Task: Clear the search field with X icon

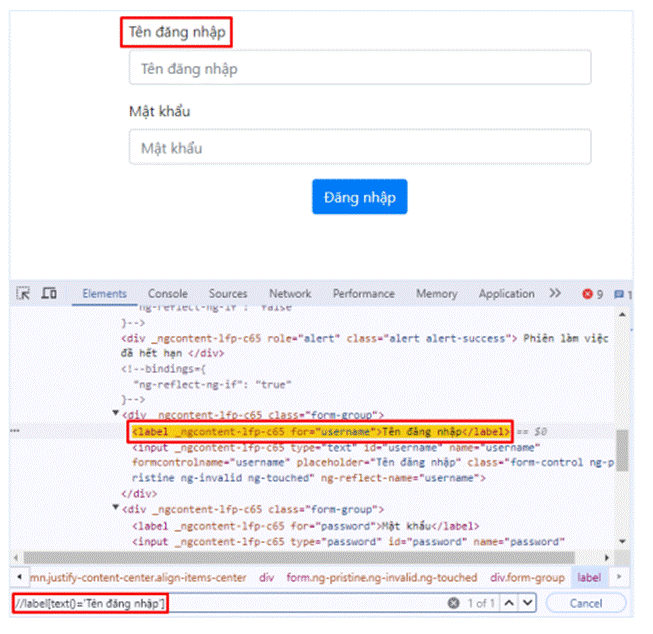Action: [x=453, y=604]
